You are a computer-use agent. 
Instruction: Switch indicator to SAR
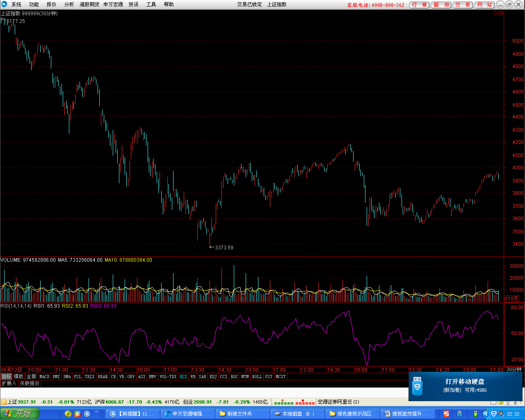203,377
